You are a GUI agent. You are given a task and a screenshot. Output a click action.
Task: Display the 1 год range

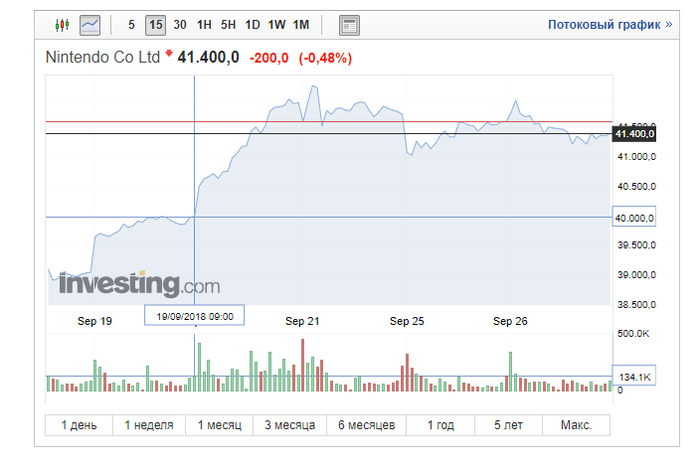(440, 425)
